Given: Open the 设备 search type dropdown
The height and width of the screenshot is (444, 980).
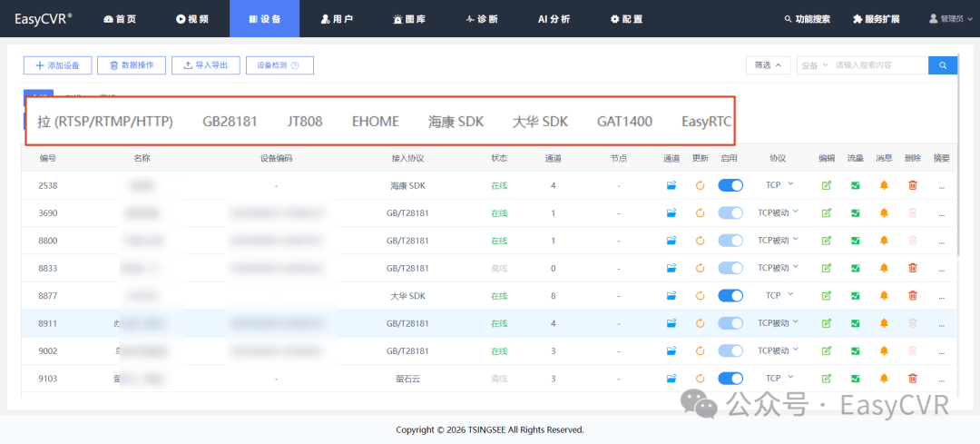Looking at the screenshot, I should [x=815, y=65].
